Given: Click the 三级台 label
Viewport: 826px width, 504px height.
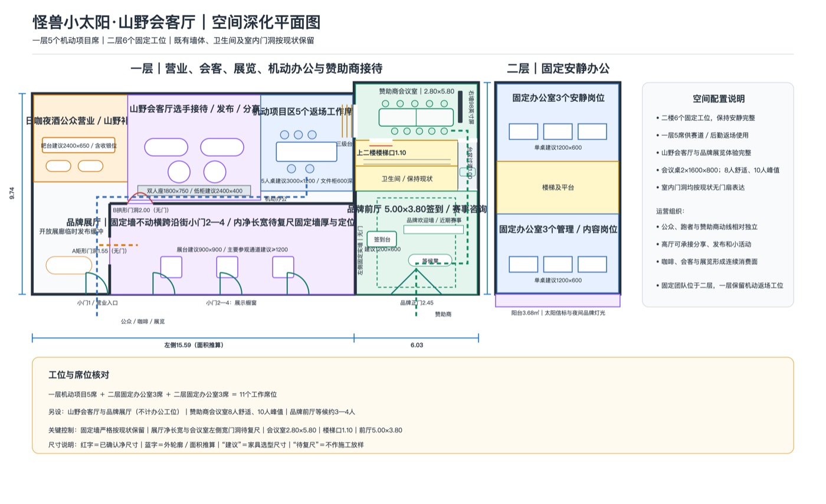Looking at the screenshot, I should coord(343,143).
